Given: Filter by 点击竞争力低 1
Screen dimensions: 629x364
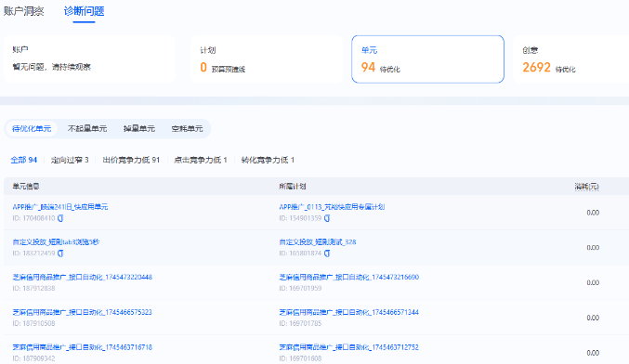Looking at the screenshot, I should coord(201,160).
